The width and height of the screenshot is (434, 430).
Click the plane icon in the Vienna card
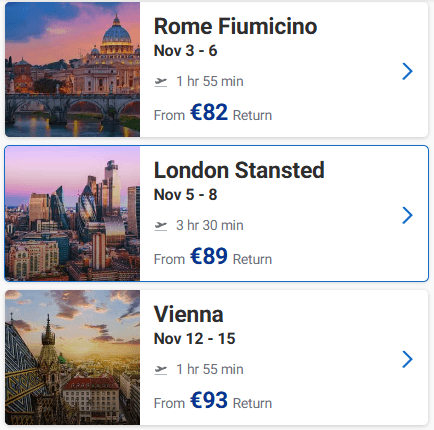[x=161, y=370]
